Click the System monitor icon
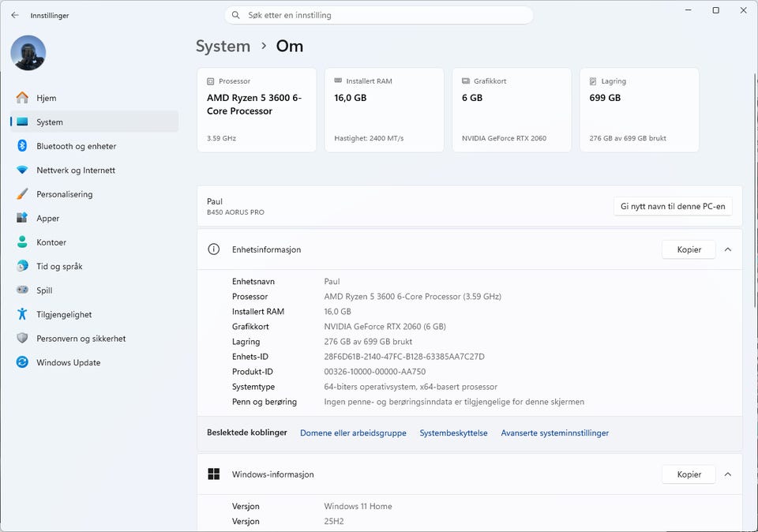 [22, 122]
